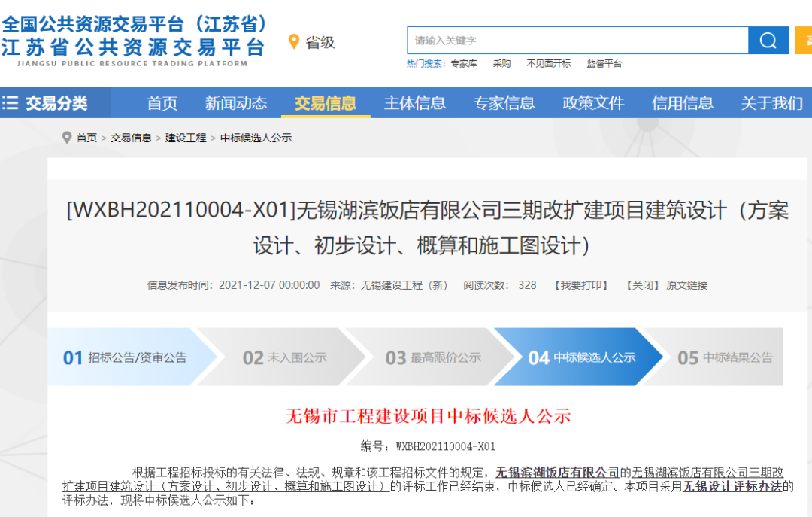Select step 01 招标公告/资审公告
812x517 pixels.
[x=125, y=357]
